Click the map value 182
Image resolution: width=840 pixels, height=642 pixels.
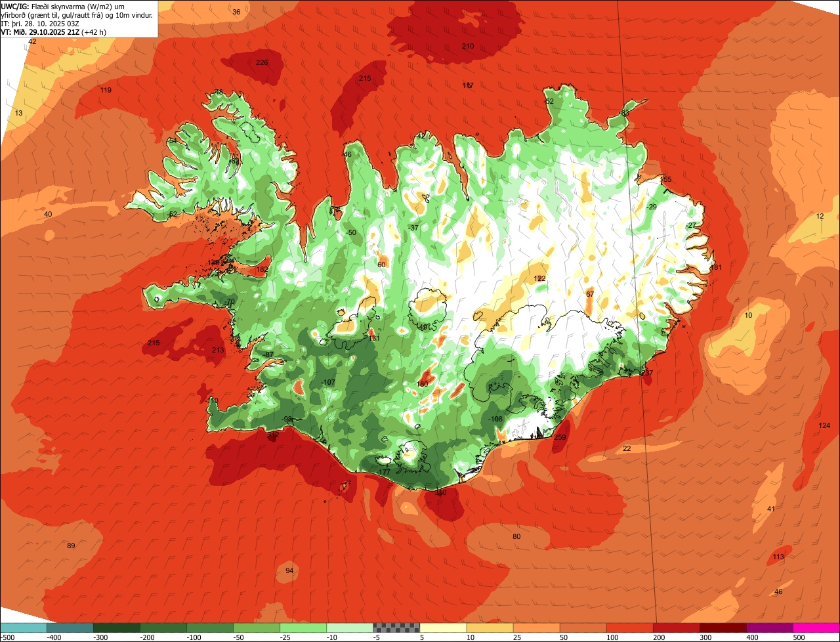[262, 269]
